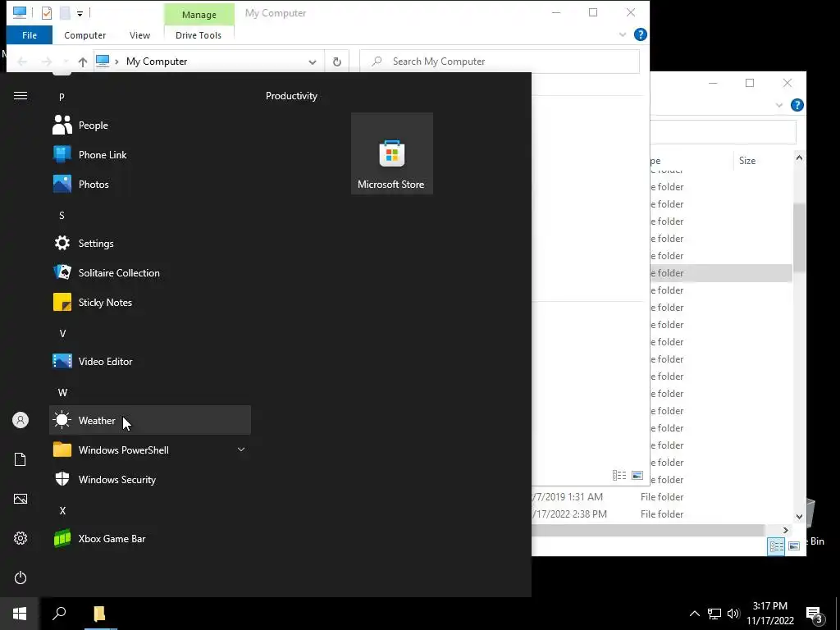Open Pictures from the Start sidebar
The width and height of the screenshot is (840, 630).
[21, 499]
